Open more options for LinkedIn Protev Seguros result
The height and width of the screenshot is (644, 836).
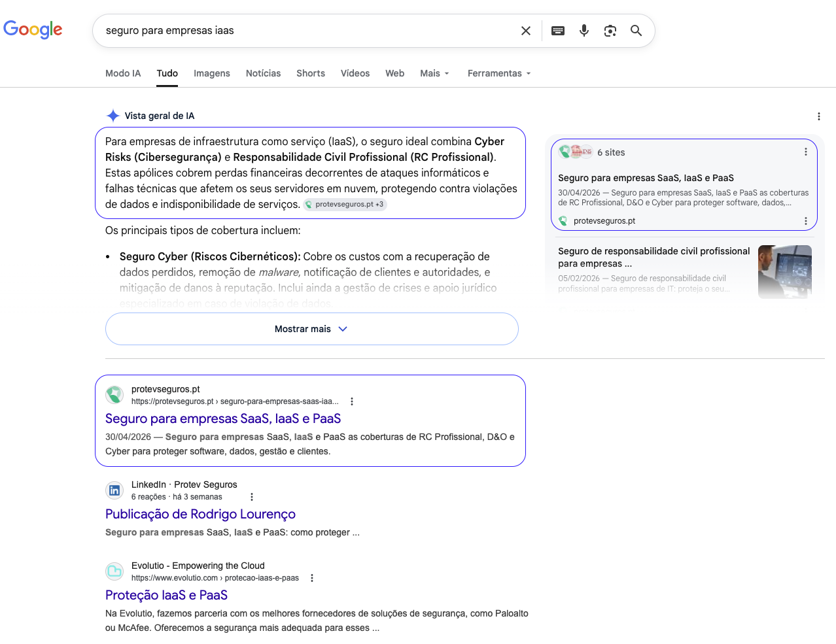pos(252,497)
